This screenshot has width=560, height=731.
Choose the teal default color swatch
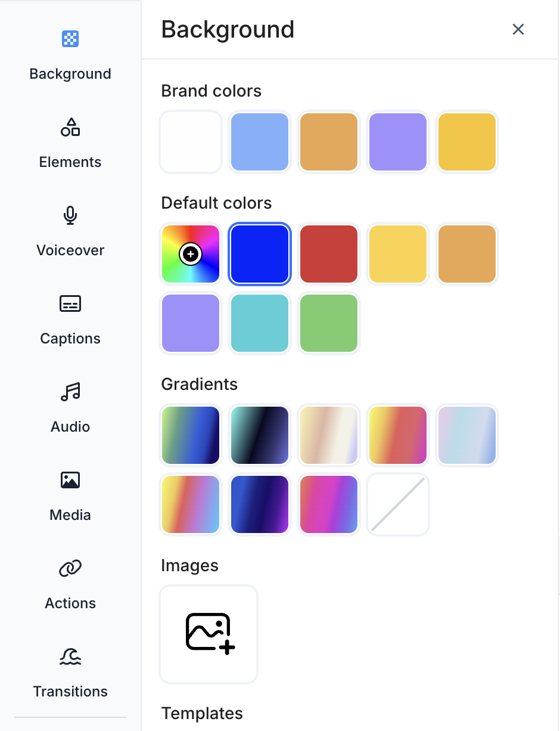click(x=260, y=323)
